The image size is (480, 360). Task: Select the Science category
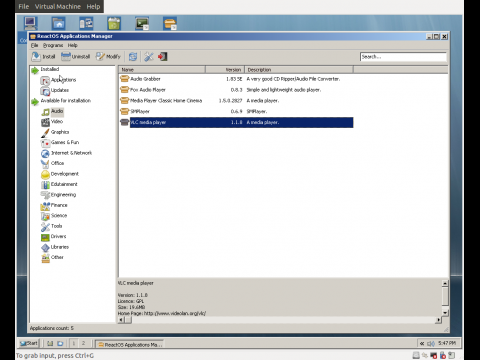pos(59,216)
